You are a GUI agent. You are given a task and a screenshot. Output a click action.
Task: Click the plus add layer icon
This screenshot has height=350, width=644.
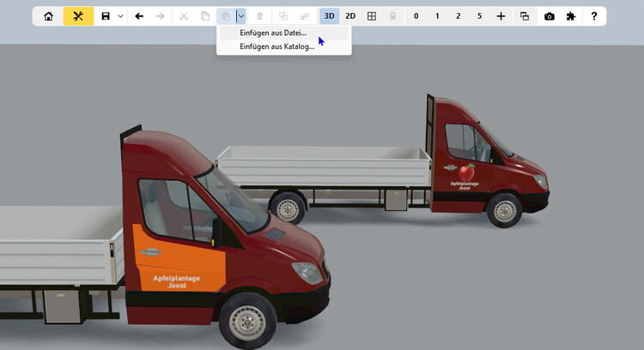coord(501,16)
